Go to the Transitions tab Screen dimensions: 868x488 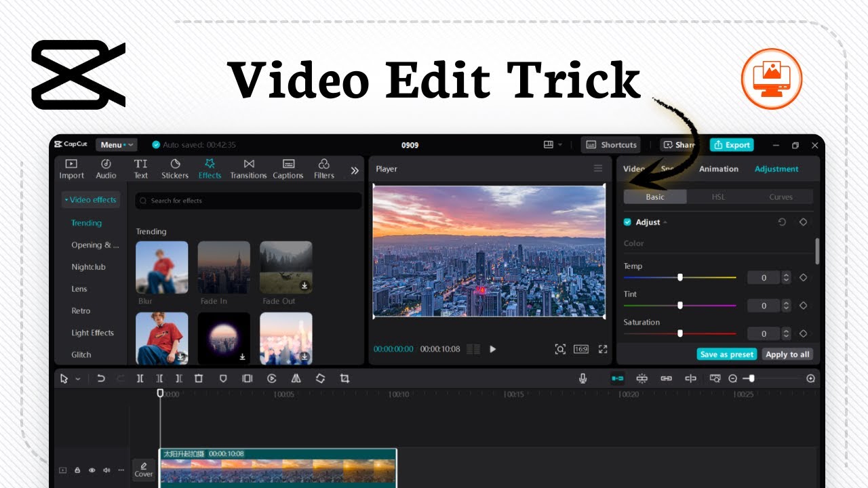pyautogui.click(x=248, y=169)
